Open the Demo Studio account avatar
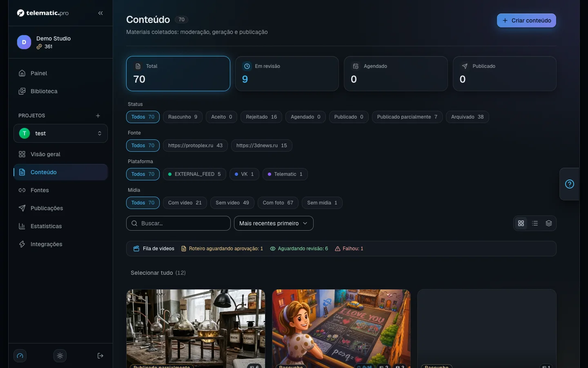The image size is (588, 368). click(24, 42)
